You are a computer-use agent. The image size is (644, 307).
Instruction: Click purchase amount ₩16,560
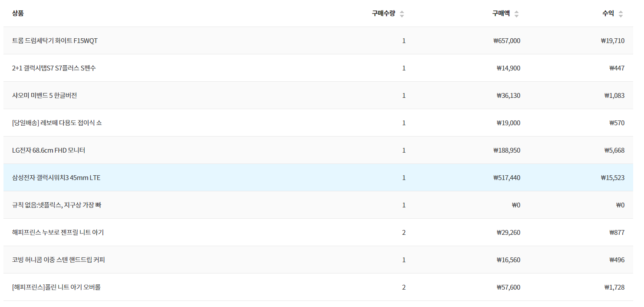click(x=509, y=260)
